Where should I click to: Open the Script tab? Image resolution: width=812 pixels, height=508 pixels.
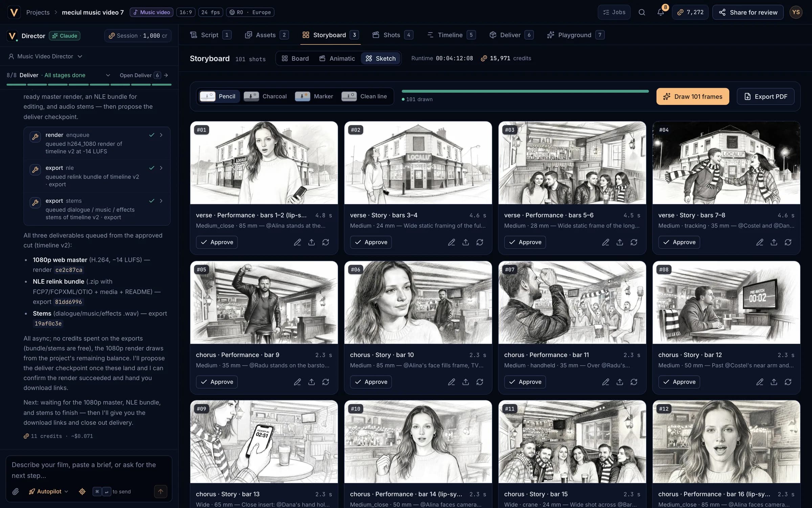pos(210,35)
